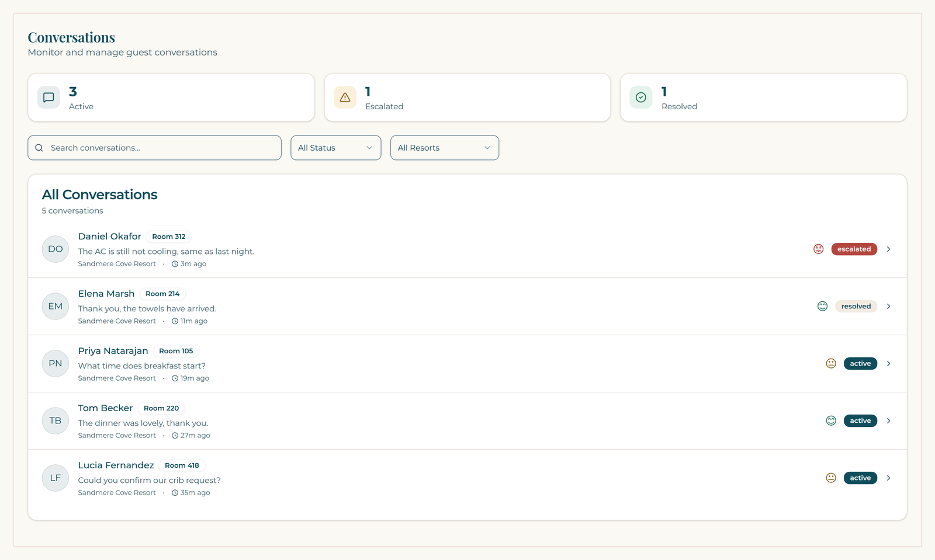The height and width of the screenshot is (560, 935).
Task: Open the All Resorts dropdown
Action: (445, 148)
